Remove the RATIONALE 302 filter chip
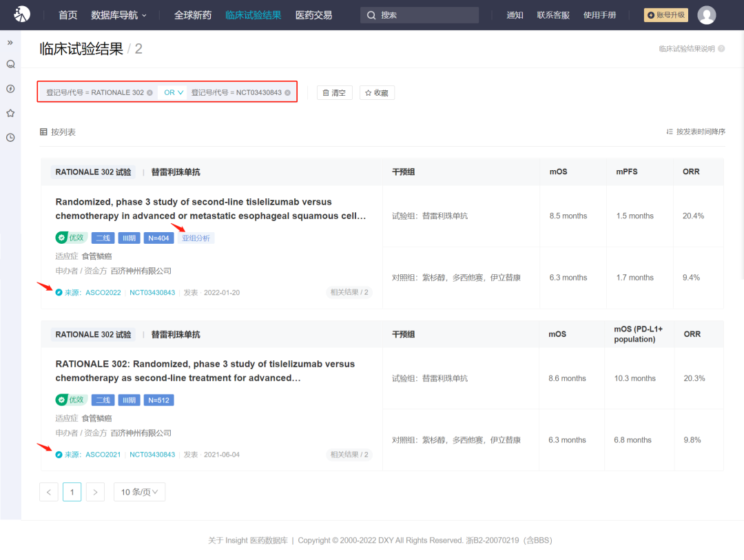Image resolution: width=744 pixels, height=560 pixels. [150, 92]
